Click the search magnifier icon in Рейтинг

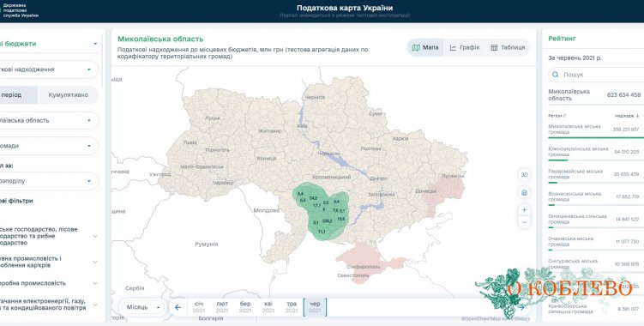556,75
